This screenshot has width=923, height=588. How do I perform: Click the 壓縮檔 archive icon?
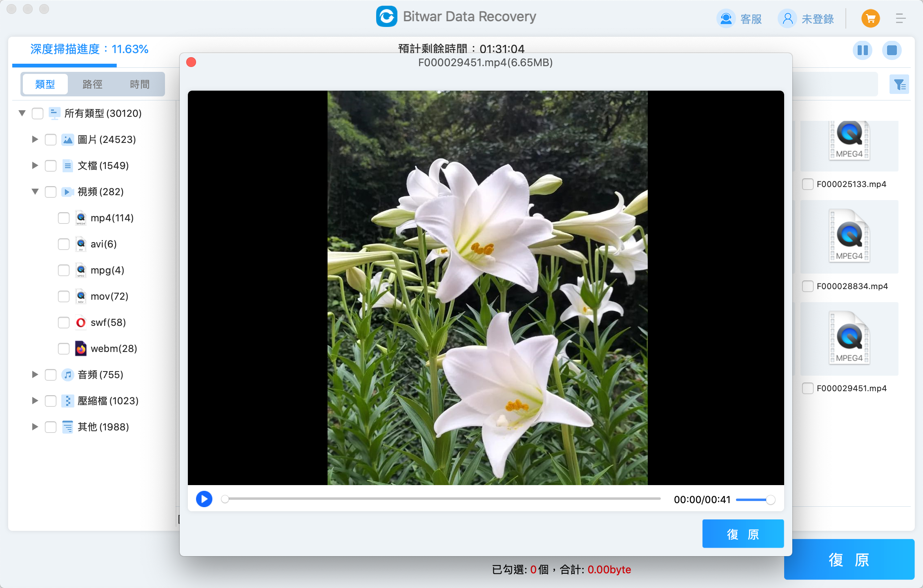point(67,401)
